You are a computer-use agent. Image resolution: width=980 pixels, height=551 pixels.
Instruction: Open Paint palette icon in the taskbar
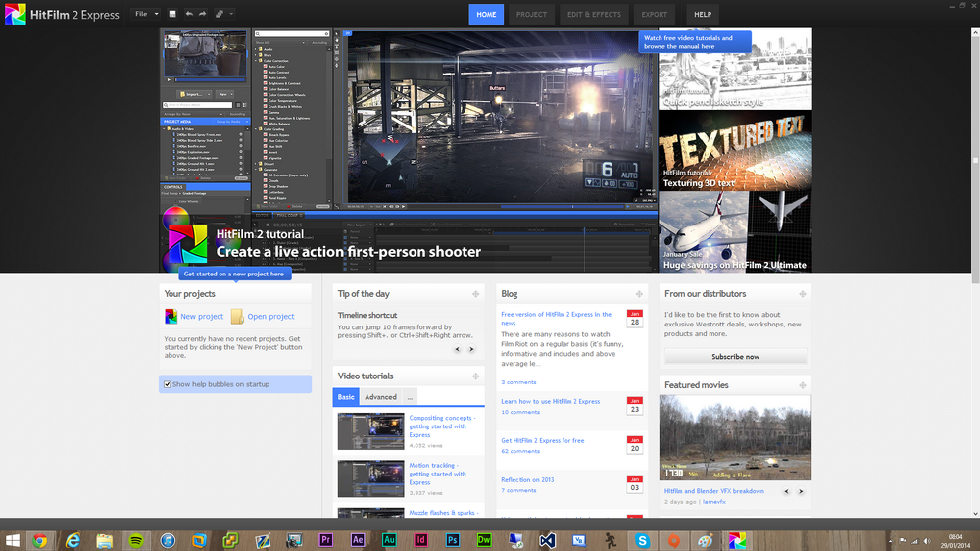coord(705,540)
